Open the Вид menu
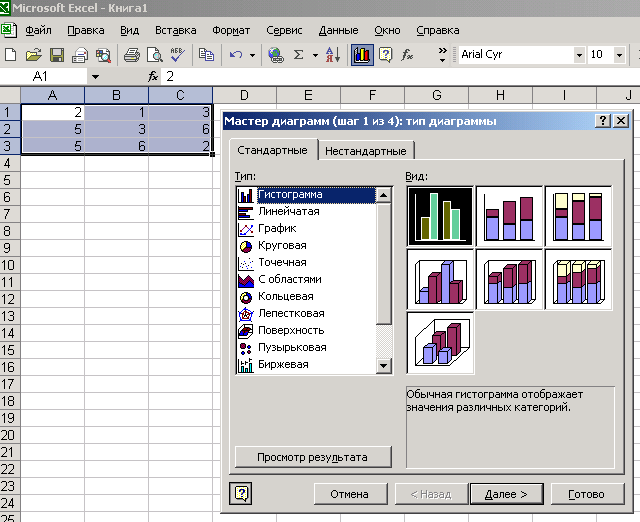Image resolution: width=640 pixels, height=522 pixels. point(129,31)
